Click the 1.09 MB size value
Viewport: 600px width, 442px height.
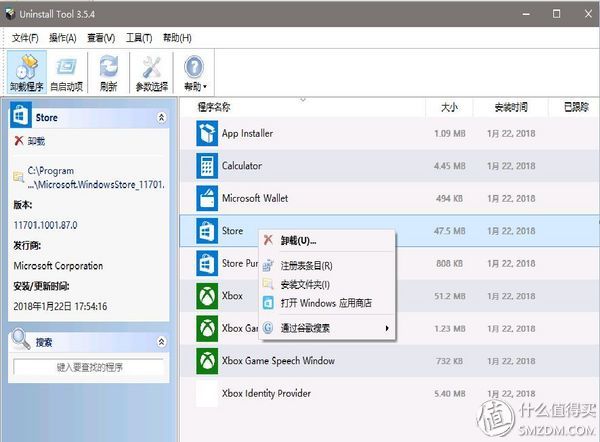pyautogui.click(x=449, y=133)
